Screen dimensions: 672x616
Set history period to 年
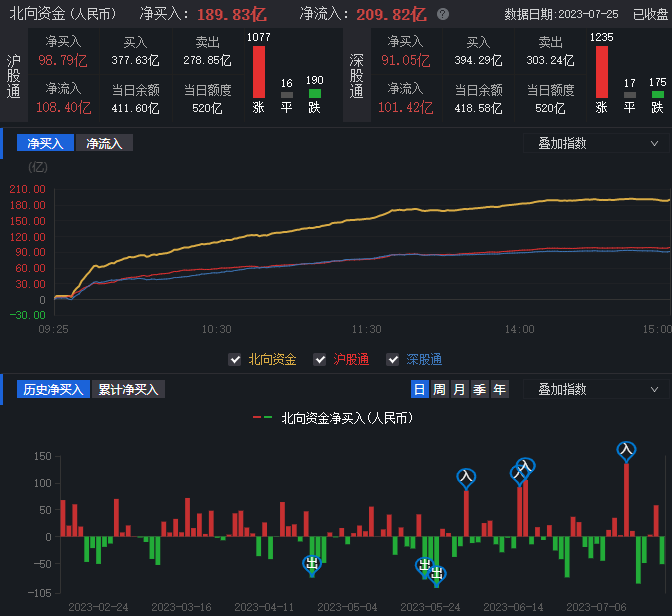click(499, 389)
